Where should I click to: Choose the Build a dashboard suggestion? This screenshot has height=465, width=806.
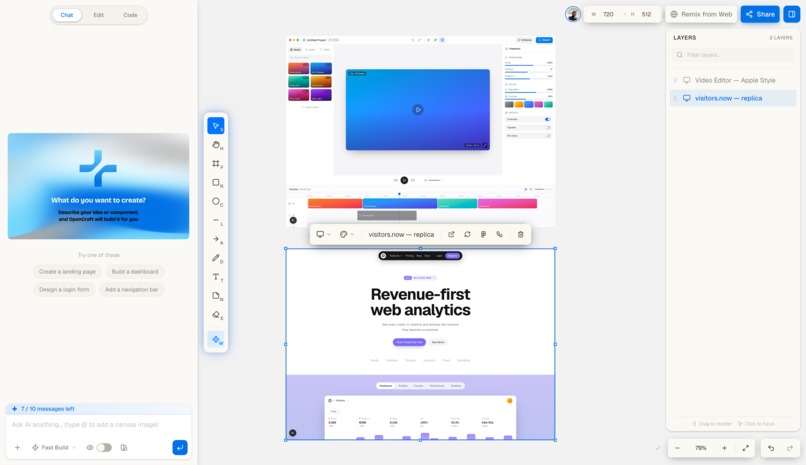[x=135, y=271]
